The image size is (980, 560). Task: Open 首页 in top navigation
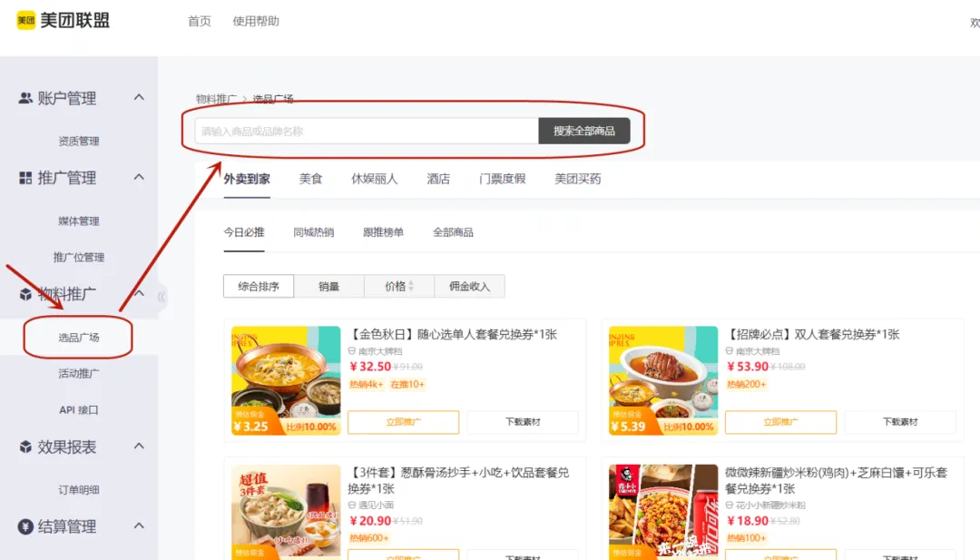200,21
